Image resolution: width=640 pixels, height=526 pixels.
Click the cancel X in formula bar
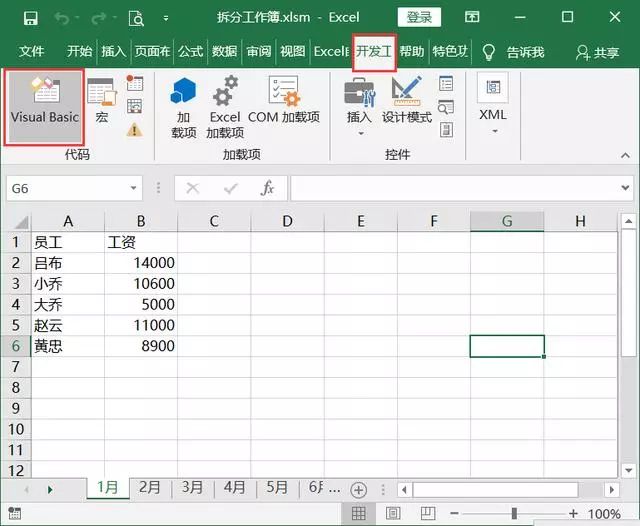tap(192, 189)
